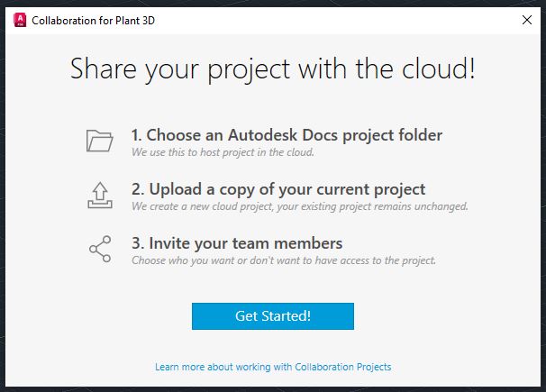Select the 'Invite your team members' heading
The image size is (546, 392).
[x=236, y=243]
